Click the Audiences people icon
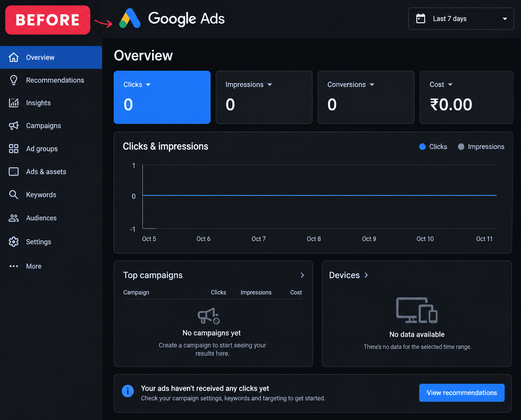This screenshot has height=420, width=521. click(14, 218)
